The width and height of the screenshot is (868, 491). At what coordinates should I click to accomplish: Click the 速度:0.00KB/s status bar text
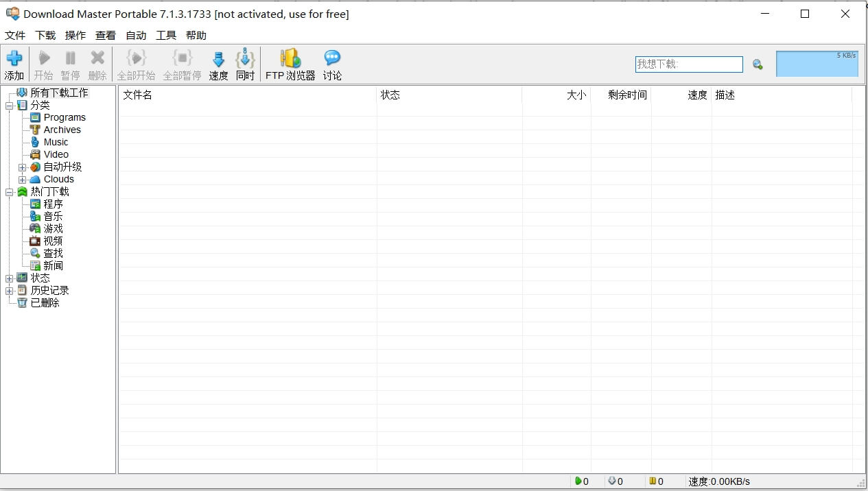click(719, 481)
